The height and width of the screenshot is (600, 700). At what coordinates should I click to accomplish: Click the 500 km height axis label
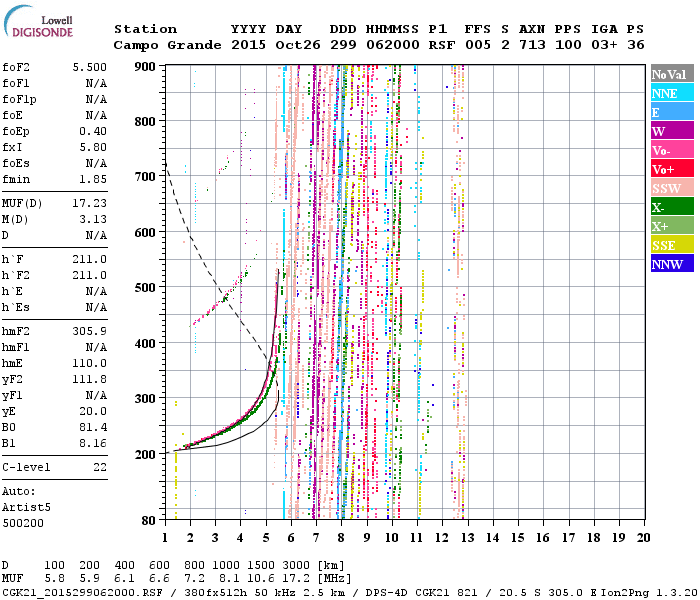pyautogui.click(x=145, y=288)
